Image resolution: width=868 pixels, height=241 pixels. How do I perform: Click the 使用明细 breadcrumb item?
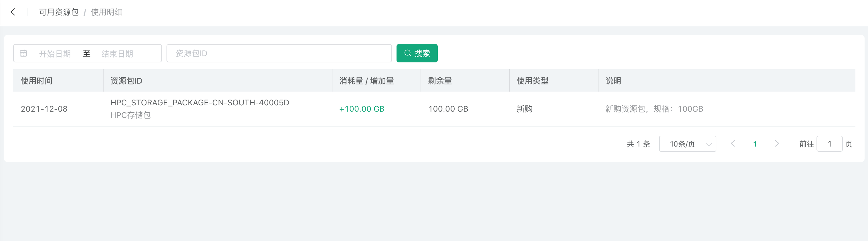(106, 12)
